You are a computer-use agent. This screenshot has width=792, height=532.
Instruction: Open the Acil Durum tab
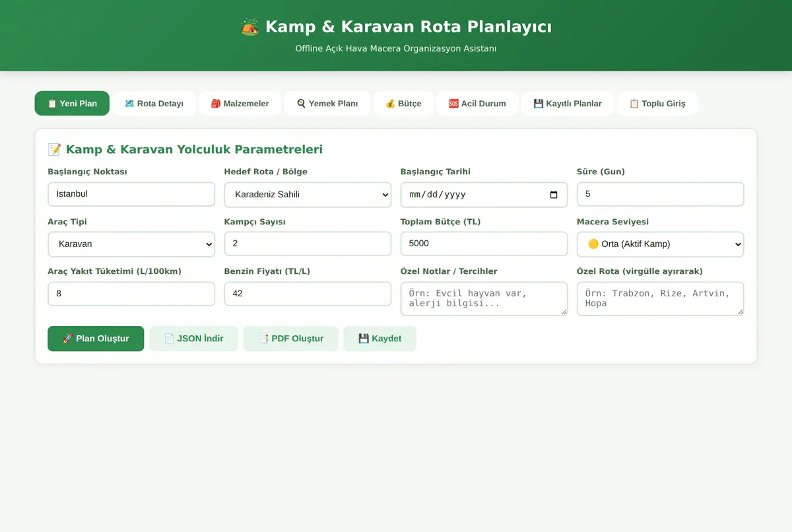[477, 104]
